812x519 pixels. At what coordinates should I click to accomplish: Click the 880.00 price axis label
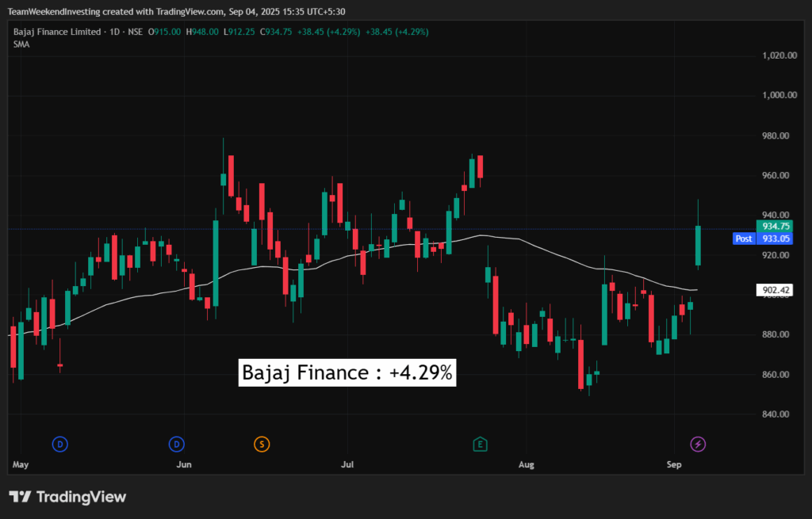click(x=776, y=334)
